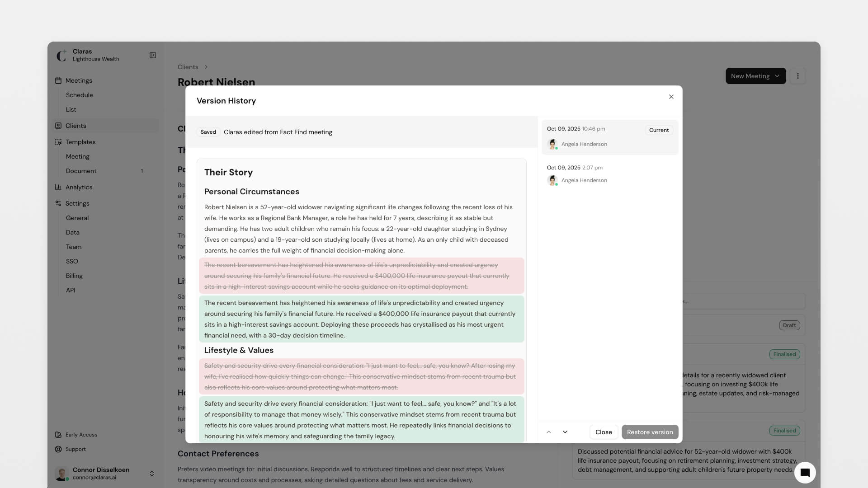Dismiss Version History with the X
The height and width of the screenshot is (488, 868).
coord(671,97)
